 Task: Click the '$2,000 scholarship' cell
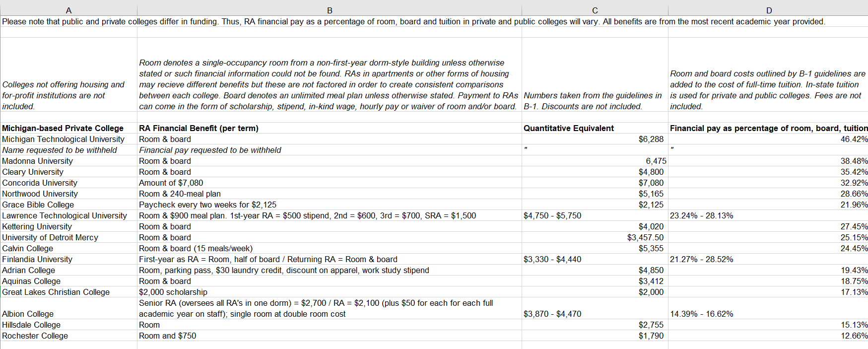330,292
